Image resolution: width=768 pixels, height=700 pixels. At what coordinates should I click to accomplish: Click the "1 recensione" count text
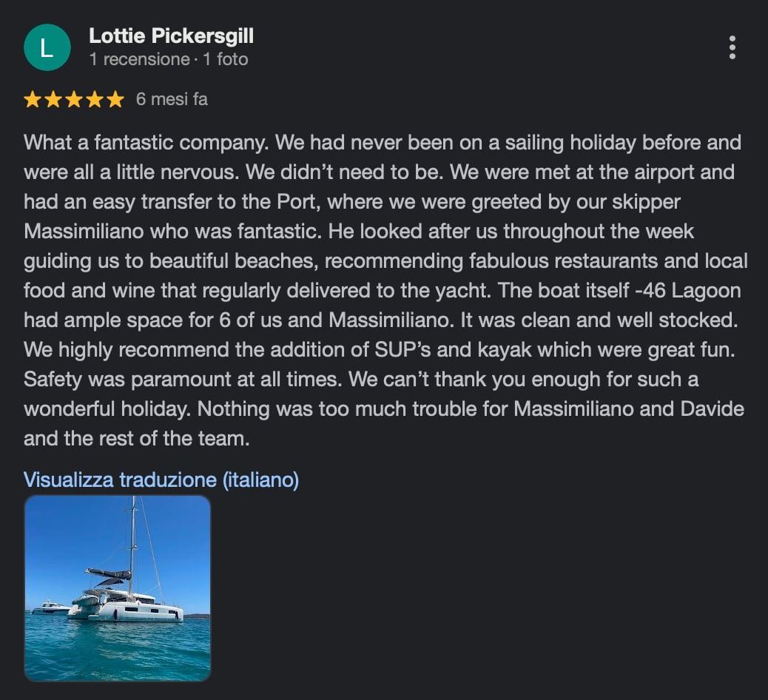(x=139, y=59)
